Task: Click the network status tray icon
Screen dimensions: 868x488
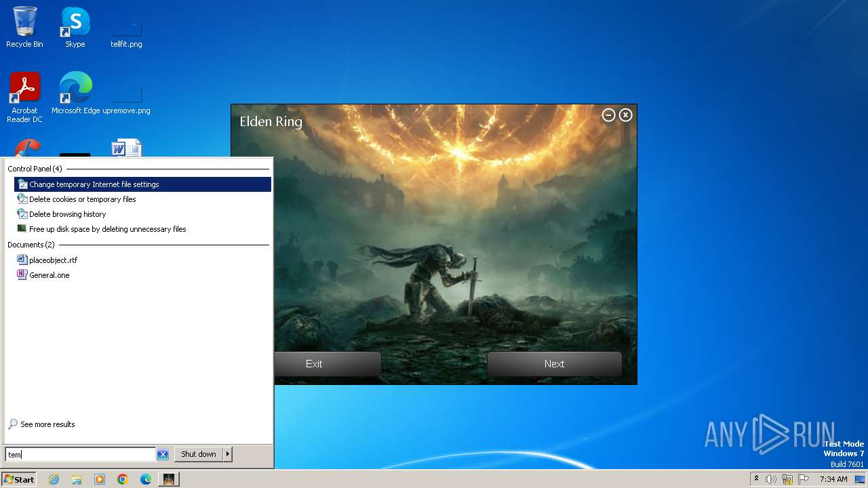Action: click(x=787, y=479)
